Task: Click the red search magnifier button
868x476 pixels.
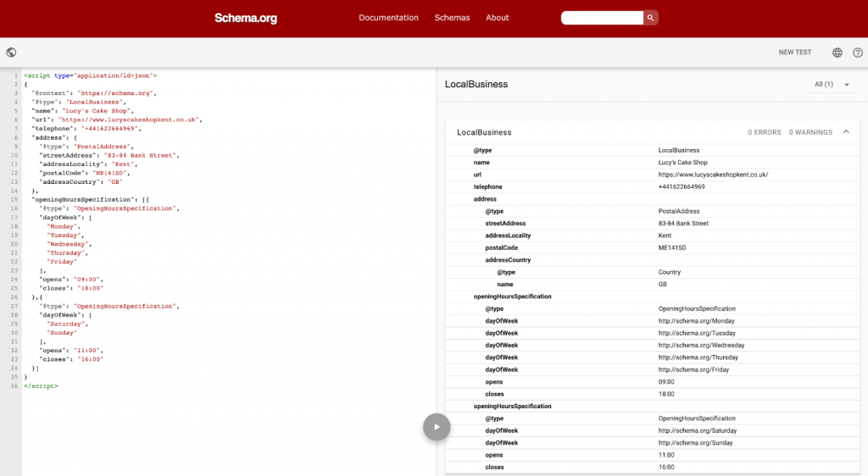Action: 650,18
